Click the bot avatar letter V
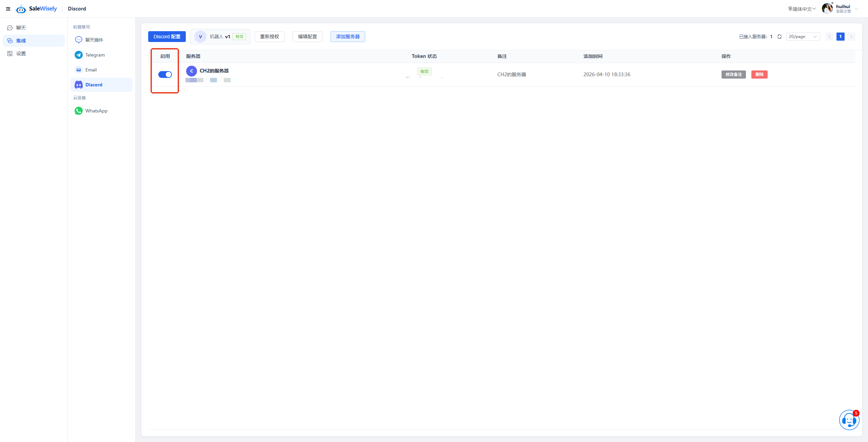Screen dimensions: 868x442 [200, 37]
